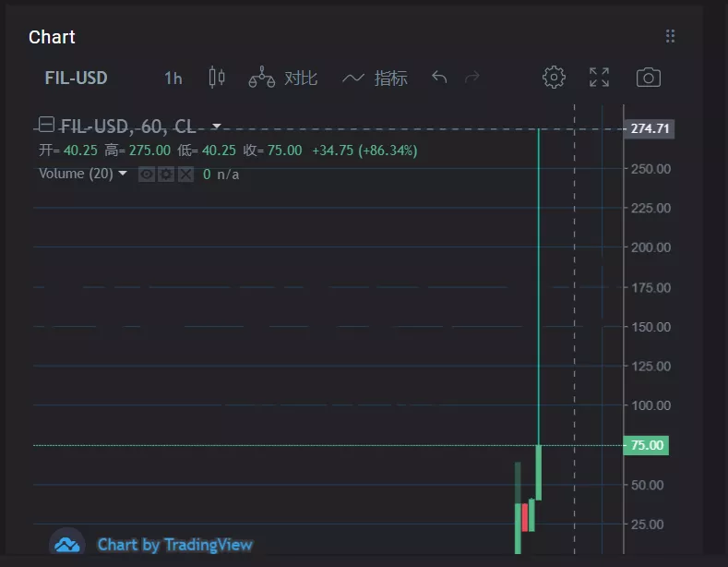This screenshot has width=728, height=567.
Task: Open the 对比 compare menu
Action: pyautogui.click(x=301, y=78)
